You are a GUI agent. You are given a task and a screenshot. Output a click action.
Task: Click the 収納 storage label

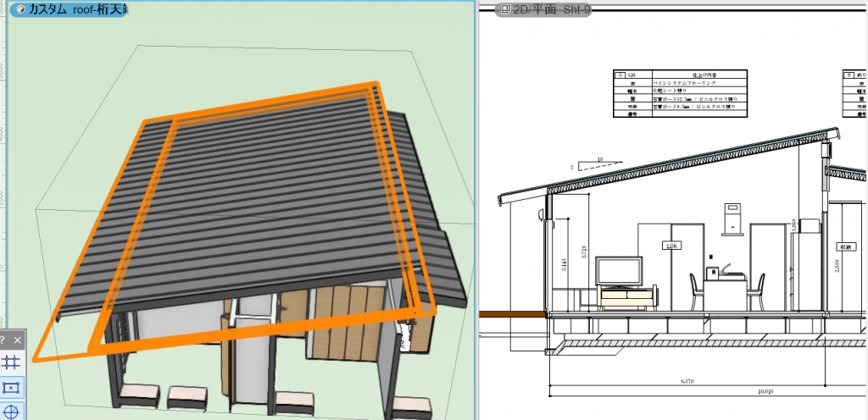pyautogui.click(x=845, y=246)
